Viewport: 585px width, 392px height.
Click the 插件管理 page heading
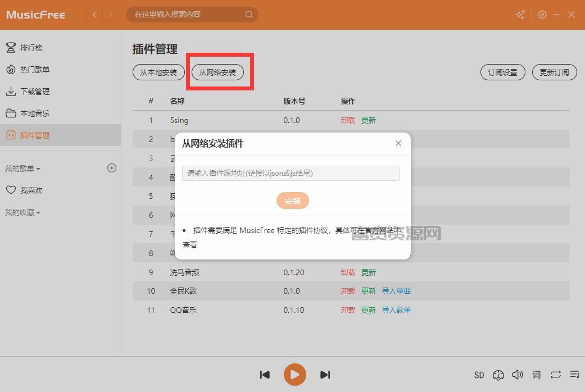155,49
